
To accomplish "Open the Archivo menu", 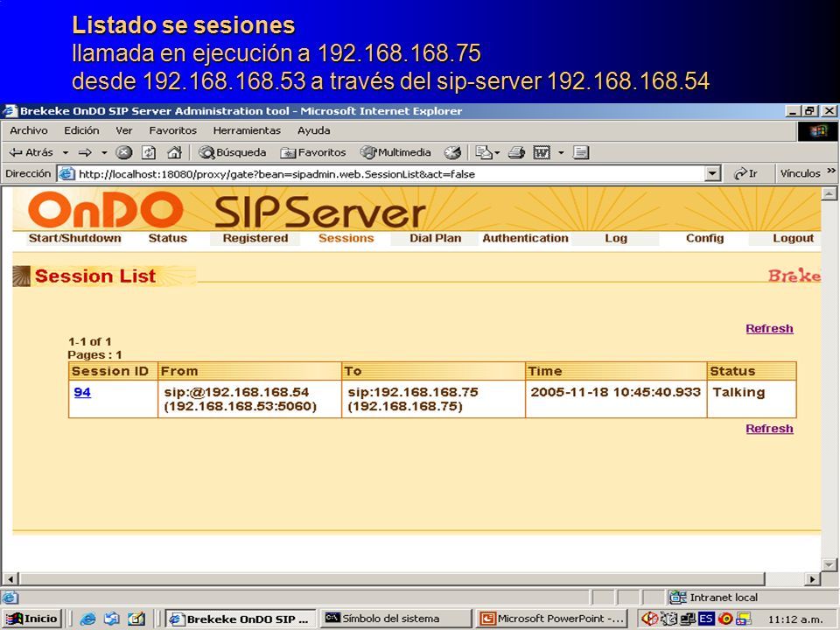I will (28, 130).
